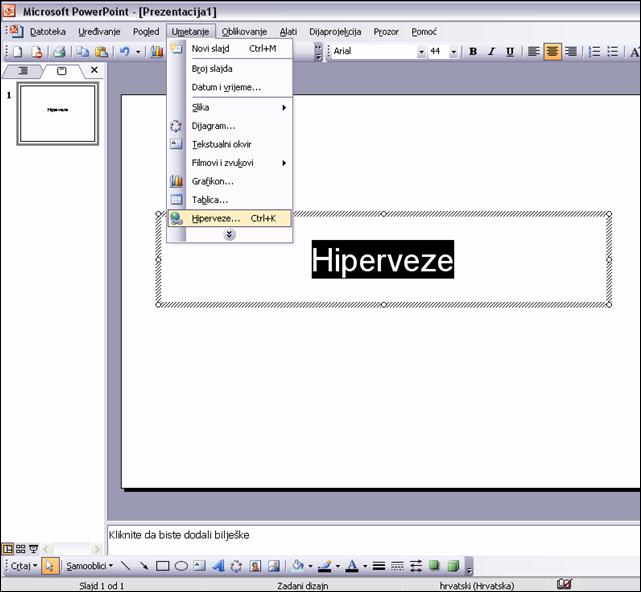Switch to Slide Sorter view icon
Viewport: 641px width, 592px height.
(x=20, y=549)
